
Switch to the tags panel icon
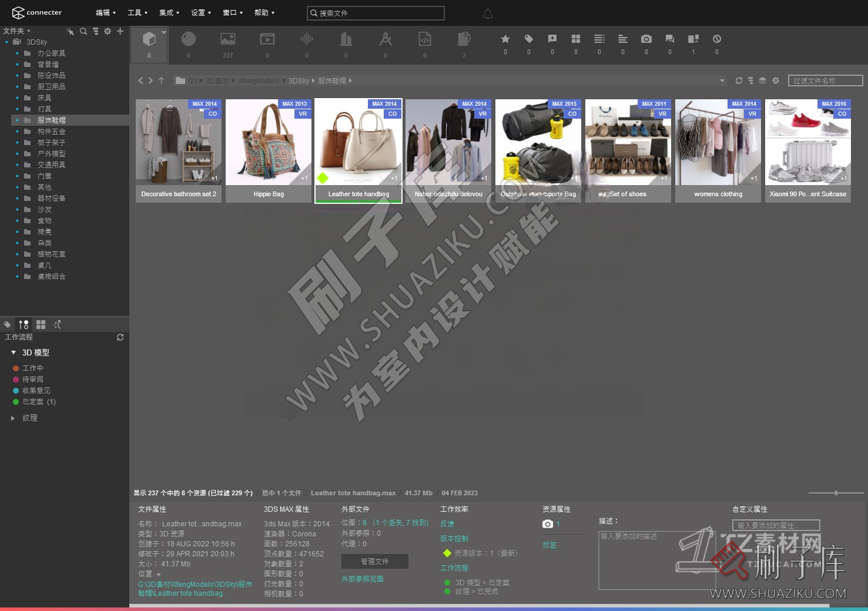coord(7,324)
